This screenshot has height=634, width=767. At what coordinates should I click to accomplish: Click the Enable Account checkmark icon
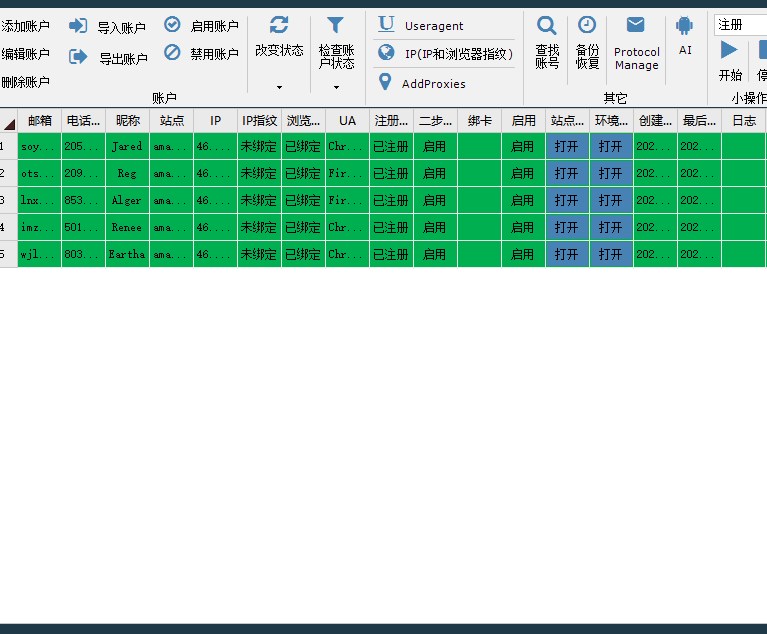[x=172, y=24]
